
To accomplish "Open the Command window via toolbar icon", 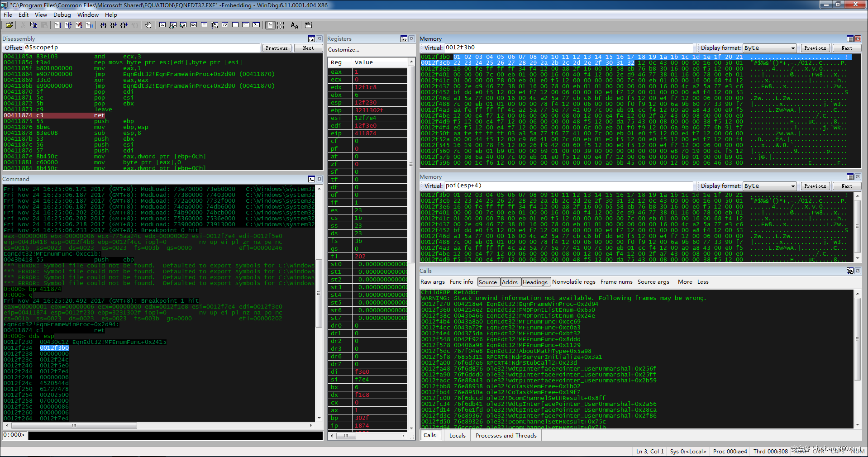I will 162,25.
